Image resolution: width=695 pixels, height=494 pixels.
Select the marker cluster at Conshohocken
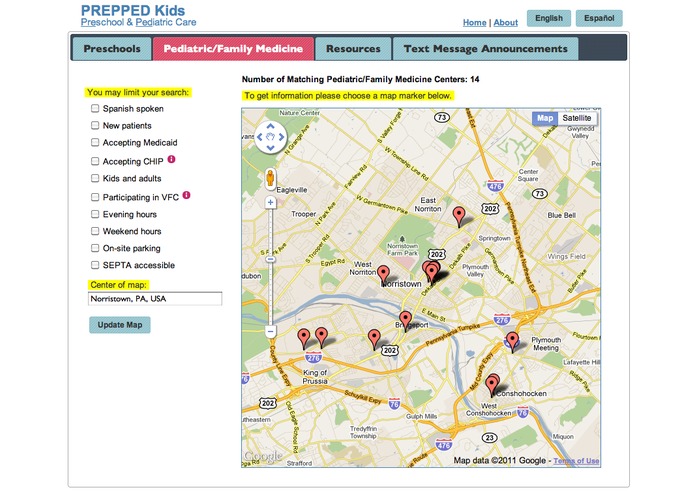pos(492,385)
